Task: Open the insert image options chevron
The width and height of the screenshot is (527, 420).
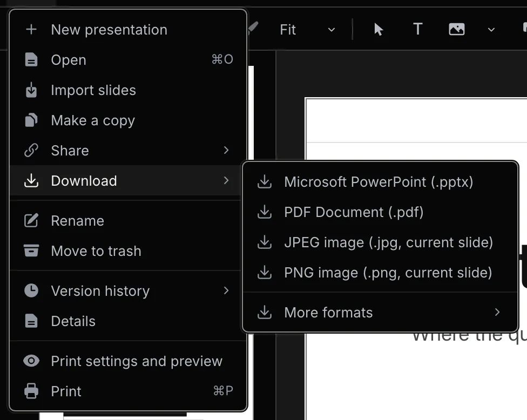Action: pos(491,30)
